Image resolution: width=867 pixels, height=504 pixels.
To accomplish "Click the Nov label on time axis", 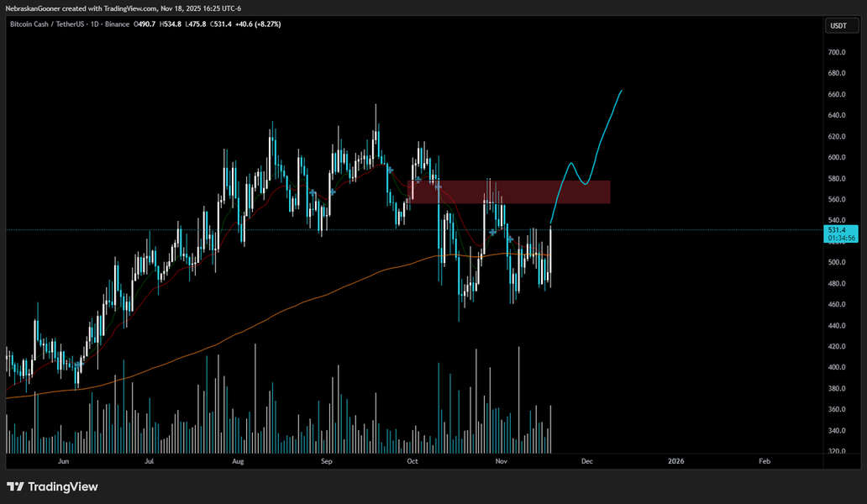I will tap(502, 461).
